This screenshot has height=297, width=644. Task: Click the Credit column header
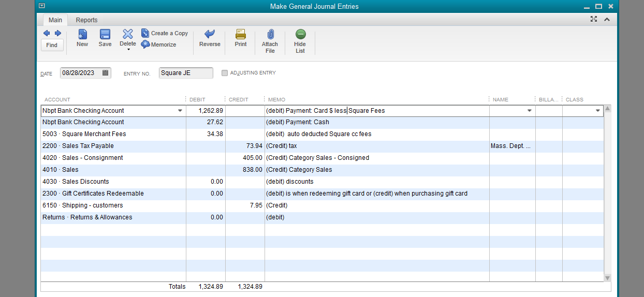point(239,99)
